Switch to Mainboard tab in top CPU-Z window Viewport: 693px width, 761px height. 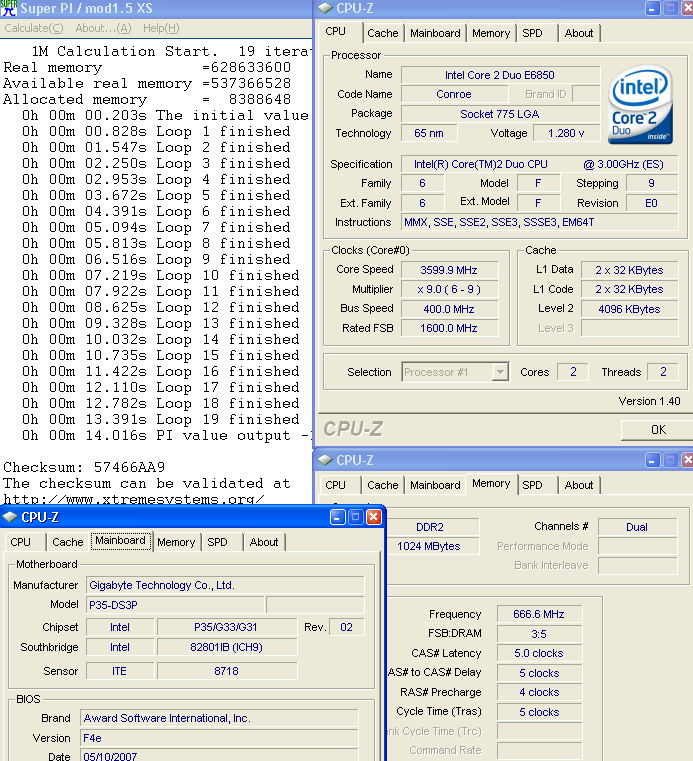coord(435,33)
